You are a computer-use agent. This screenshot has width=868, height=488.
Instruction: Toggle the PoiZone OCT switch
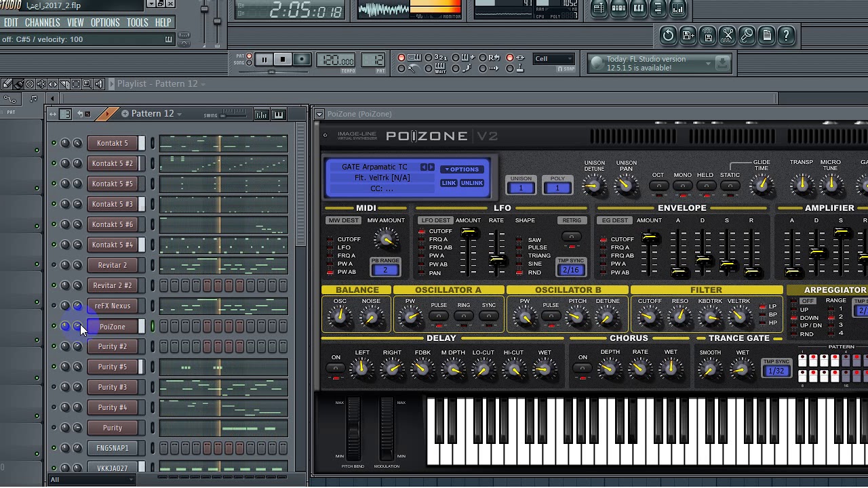click(x=658, y=186)
